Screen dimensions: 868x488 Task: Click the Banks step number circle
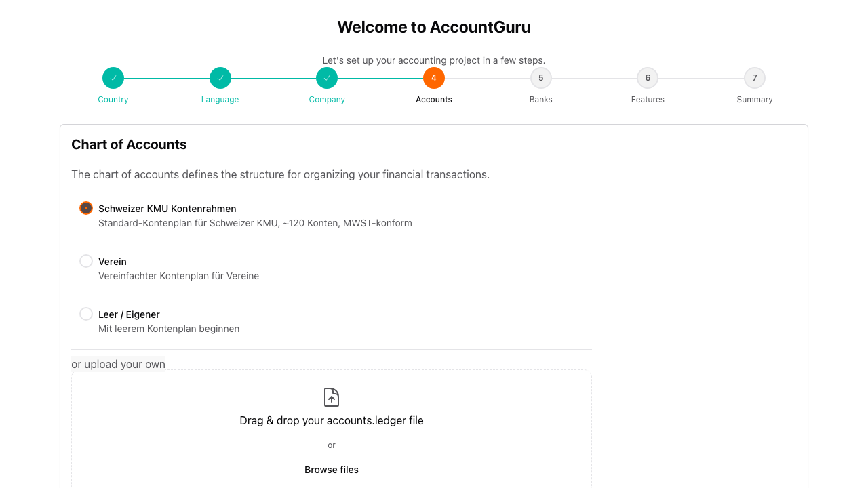point(540,77)
